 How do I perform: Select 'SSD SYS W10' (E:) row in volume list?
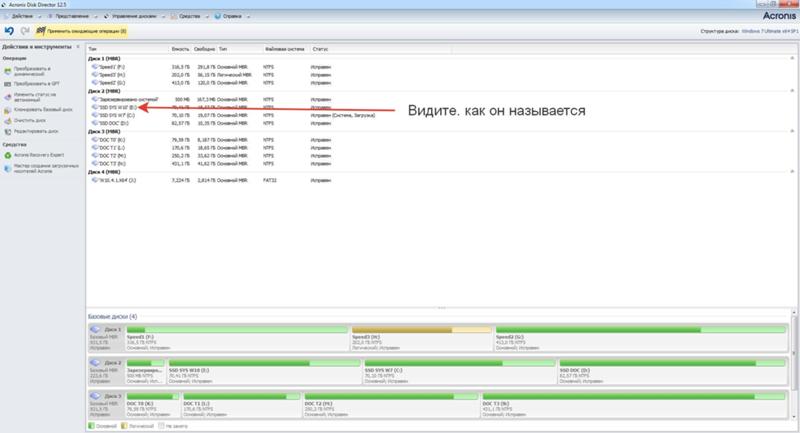point(441,108)
